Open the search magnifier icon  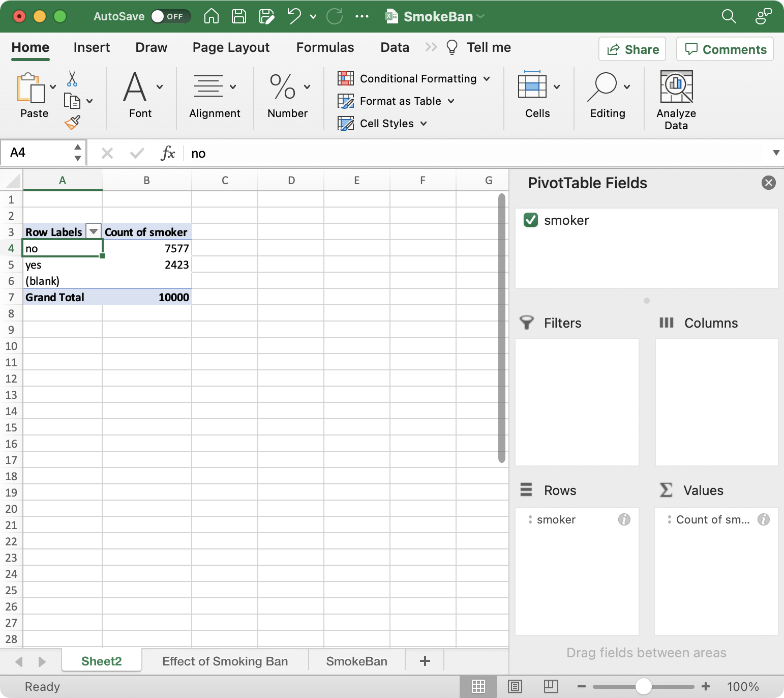(x=729, y=16)
